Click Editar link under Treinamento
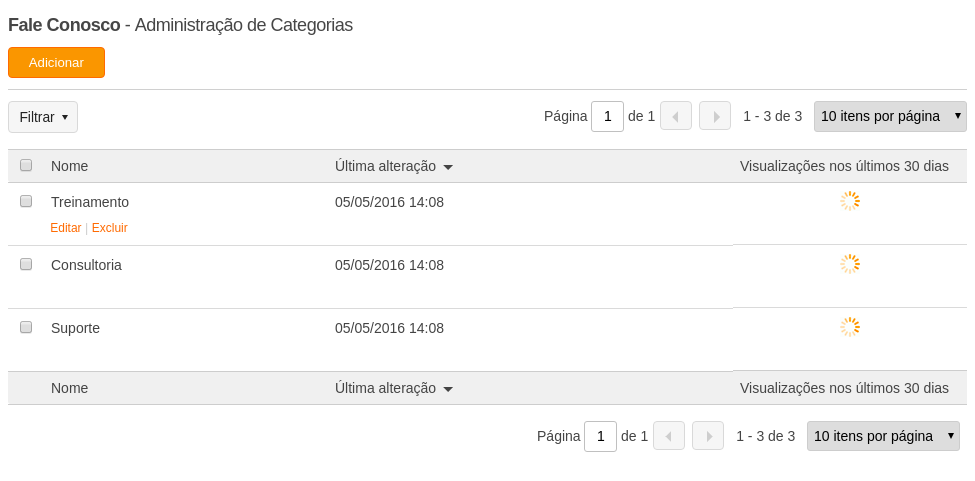The width and height of the screenshot is (975, 481). [66, 227]
